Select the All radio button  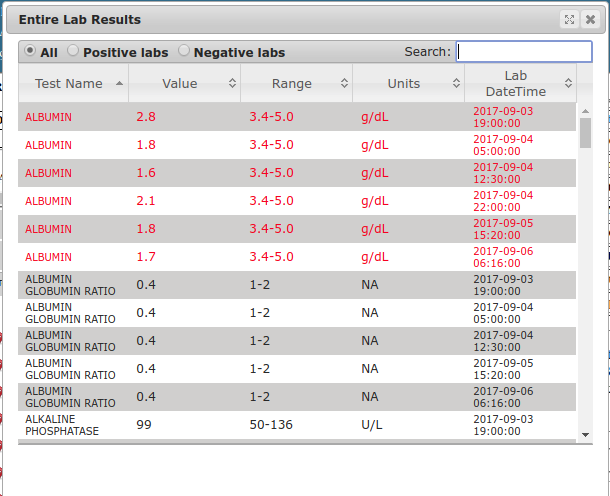[30, 51]
